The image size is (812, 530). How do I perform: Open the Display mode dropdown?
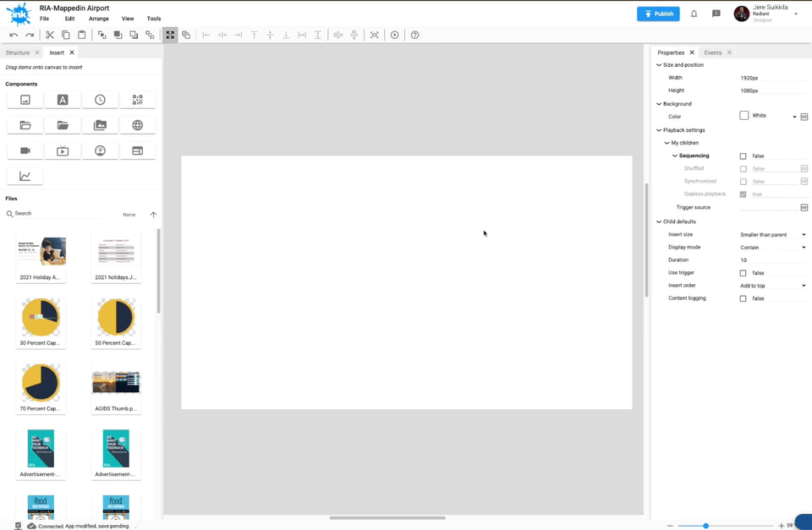[x=772, y=248]
